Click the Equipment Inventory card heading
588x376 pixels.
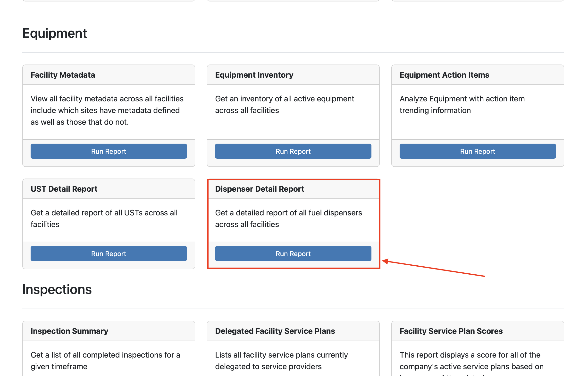(x=254, y=75)
